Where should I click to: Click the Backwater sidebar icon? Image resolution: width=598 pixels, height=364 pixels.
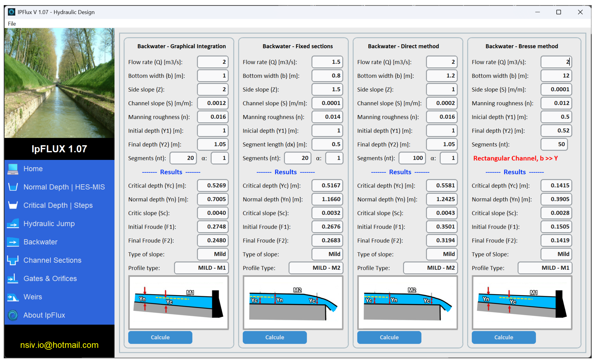[13, 242]
